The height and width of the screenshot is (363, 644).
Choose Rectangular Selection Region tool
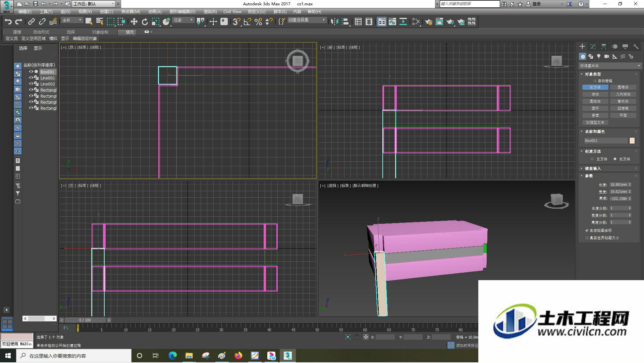click(111, 22)
